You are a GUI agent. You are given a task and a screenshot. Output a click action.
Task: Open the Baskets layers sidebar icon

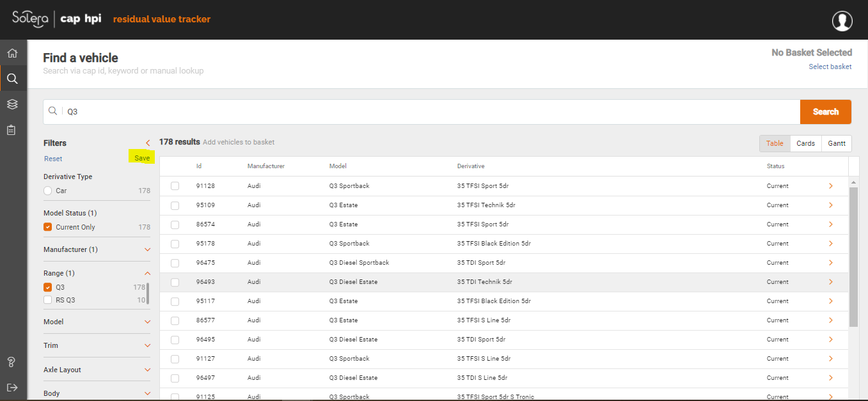(x=12, y=104)
